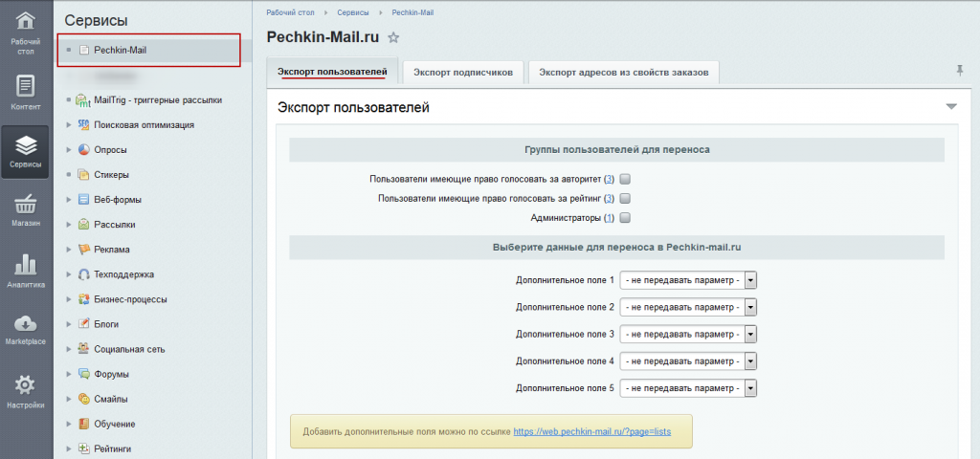Open the (3) count link for рейтинг
Screen dimensions: 980x459
pyautogui.click(x=610, y=199)
